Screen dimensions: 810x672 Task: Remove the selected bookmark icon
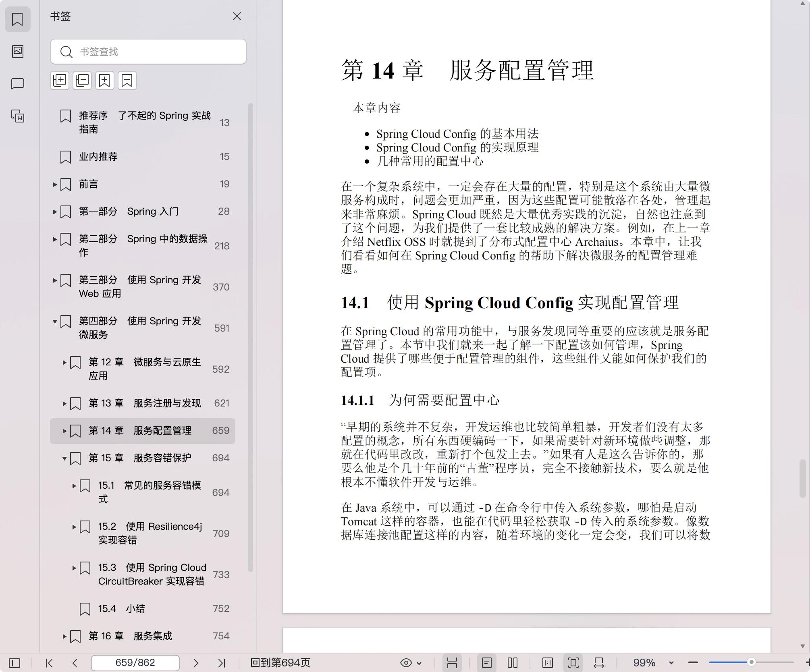pyautogui.click(x=127, y=81)
